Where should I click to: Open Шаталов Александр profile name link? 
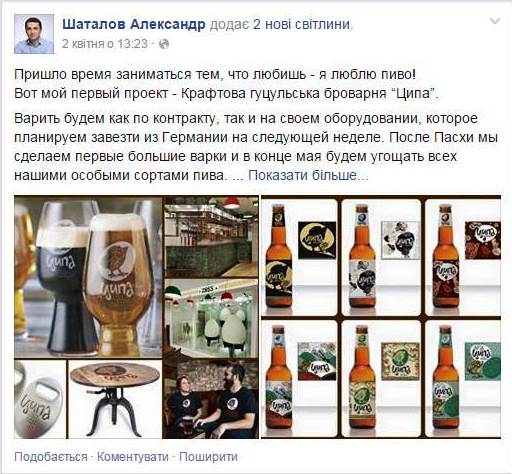134,24
